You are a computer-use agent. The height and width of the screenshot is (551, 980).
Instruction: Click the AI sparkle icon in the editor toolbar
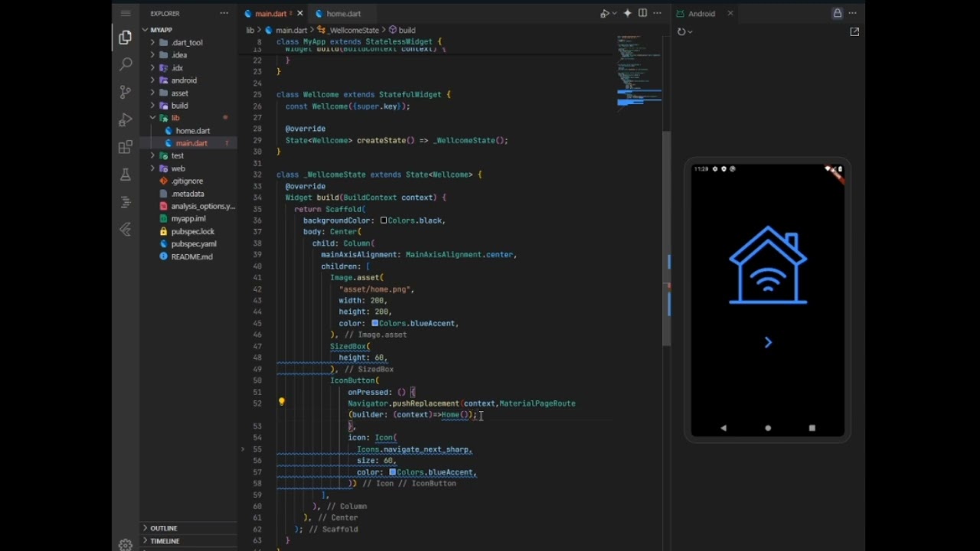pos(628,14)
